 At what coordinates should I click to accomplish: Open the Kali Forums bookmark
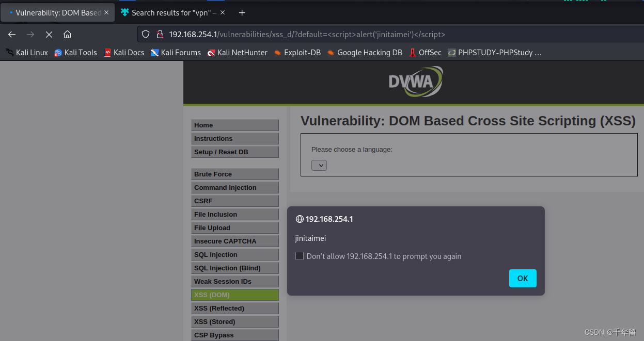coord(176,52)
